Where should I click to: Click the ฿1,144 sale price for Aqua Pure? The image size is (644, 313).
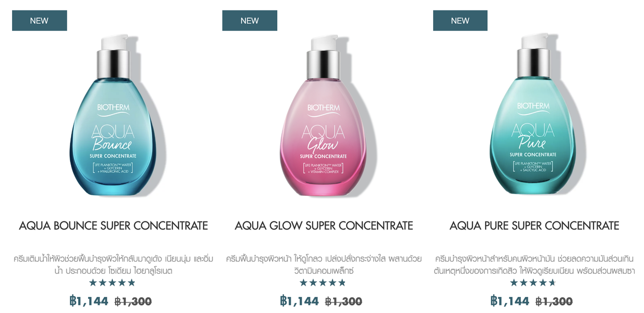510,301
